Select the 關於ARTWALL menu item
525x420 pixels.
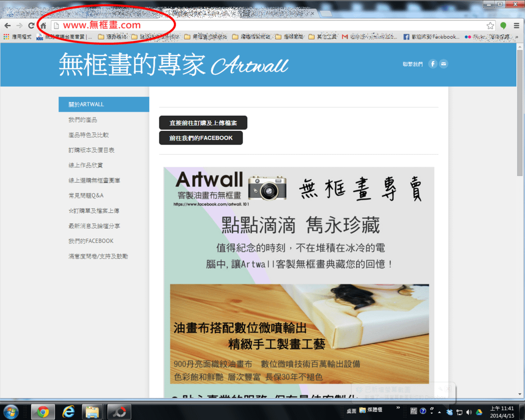104,104
